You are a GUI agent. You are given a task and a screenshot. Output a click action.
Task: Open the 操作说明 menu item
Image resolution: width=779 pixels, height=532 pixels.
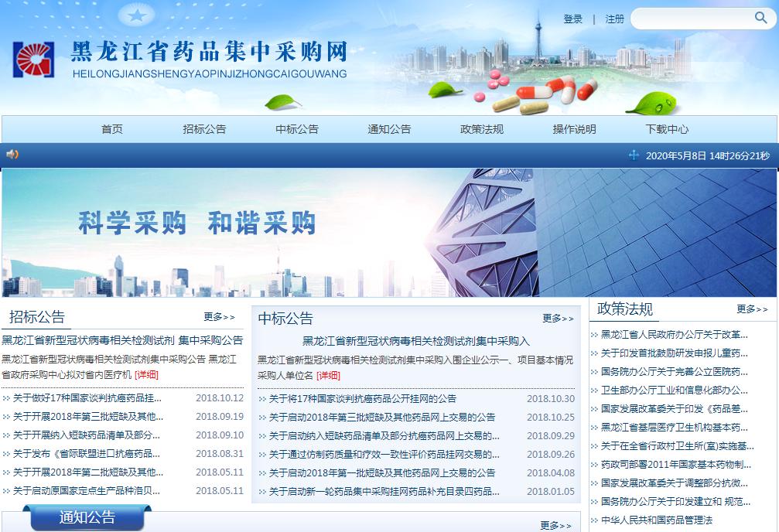(575, 129)
